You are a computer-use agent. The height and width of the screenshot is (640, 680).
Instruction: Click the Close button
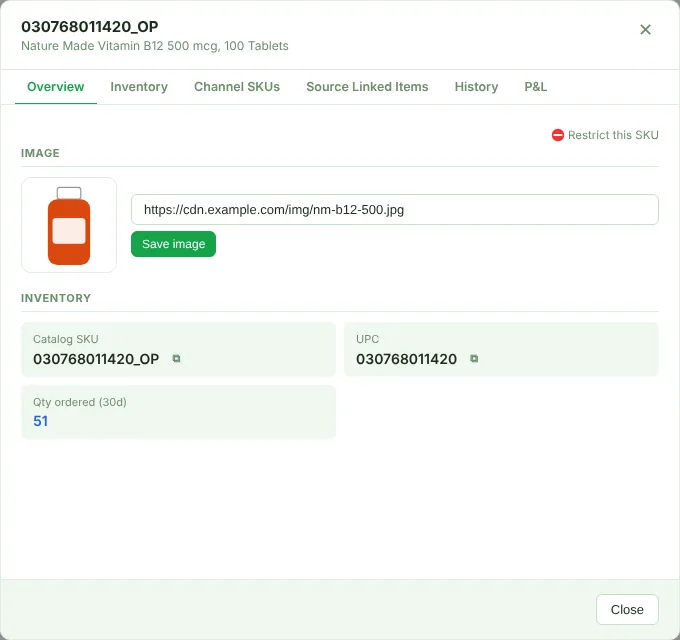coord(627,609)
